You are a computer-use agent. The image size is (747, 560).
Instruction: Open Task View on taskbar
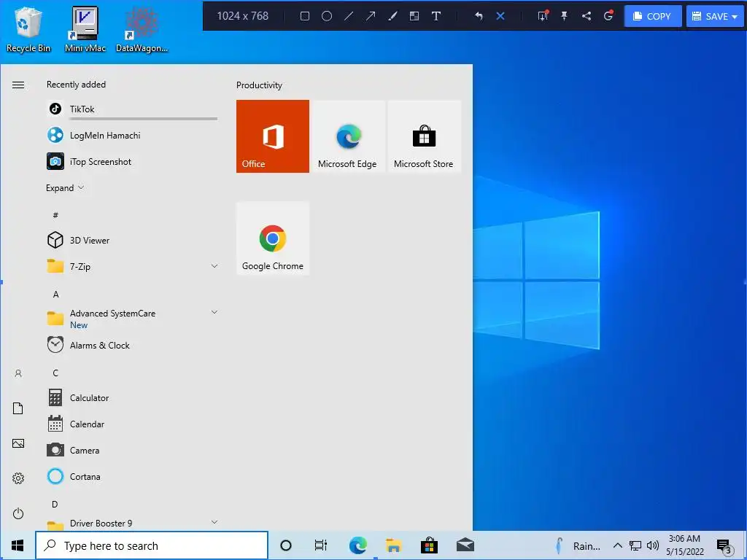[x=321, y=545]
